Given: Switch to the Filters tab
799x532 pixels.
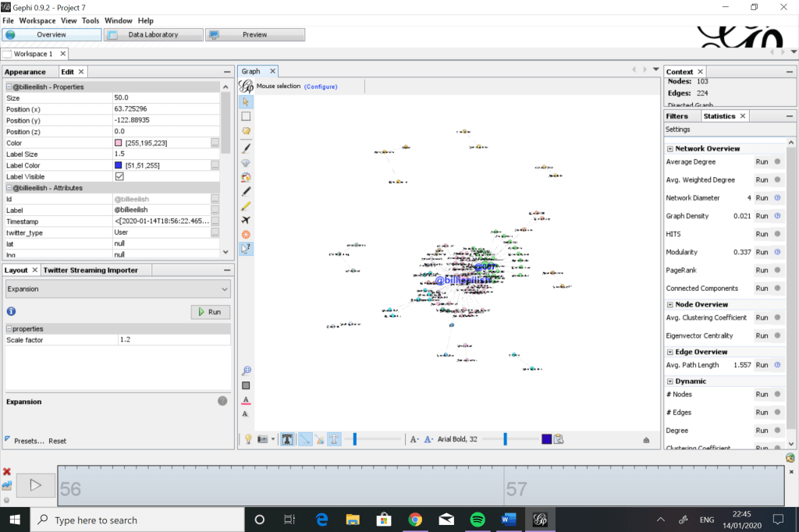Looking at the screenshot, I should 676,116.
